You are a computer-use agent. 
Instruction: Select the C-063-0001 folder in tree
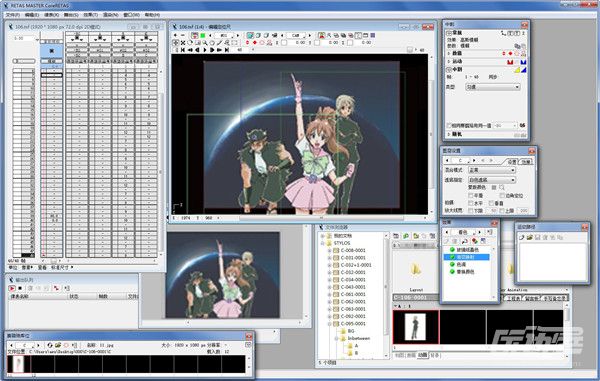pos(353,309)
